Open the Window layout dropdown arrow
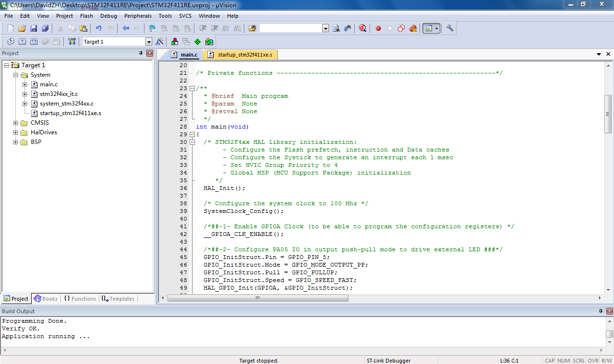This screenshot has width=614, height=364. coord(436,28)
